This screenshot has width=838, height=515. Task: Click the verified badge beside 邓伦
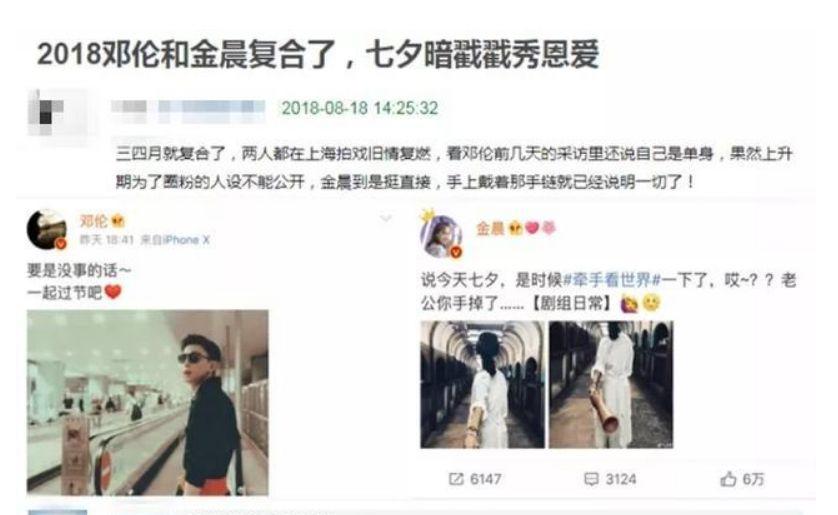(x=118, y=221)
